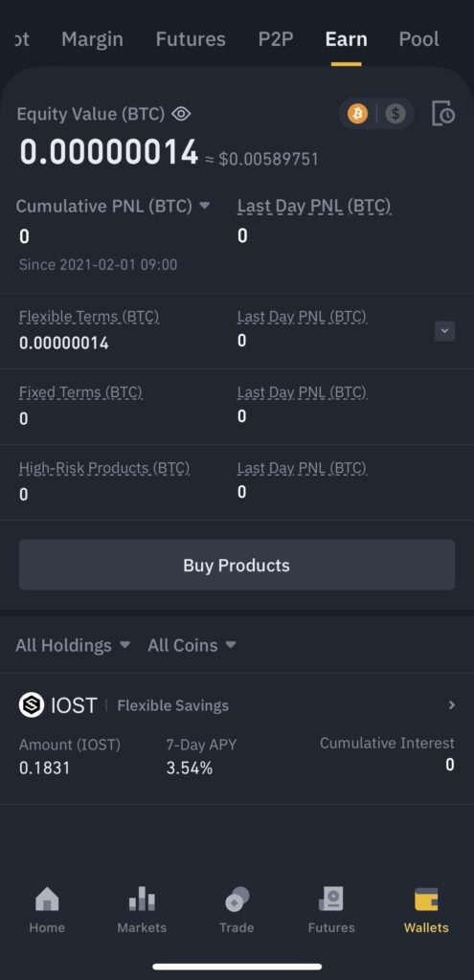Tap the Buy Products button
The image size is (474, 980).
[237, 565]
